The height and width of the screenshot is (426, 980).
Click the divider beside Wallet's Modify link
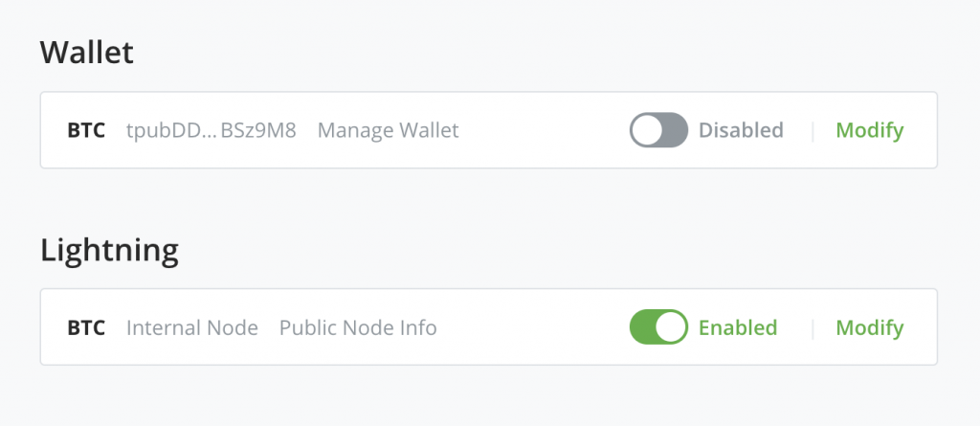click(x=813, y=131)
